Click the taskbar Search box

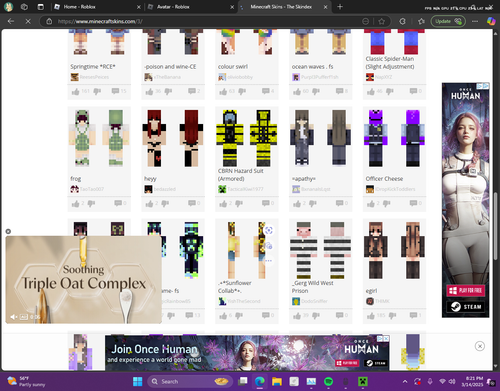click(x=190, y=381)
